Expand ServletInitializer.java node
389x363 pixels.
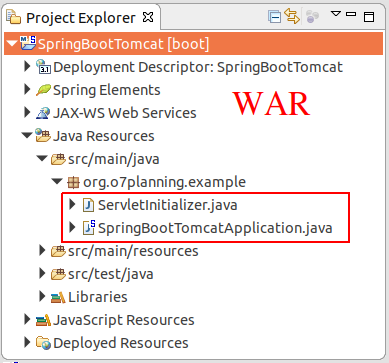point(72,204)
